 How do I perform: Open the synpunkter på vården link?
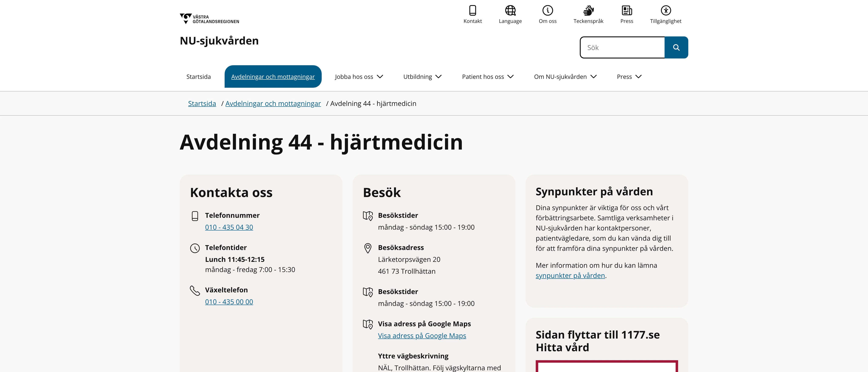570,276
